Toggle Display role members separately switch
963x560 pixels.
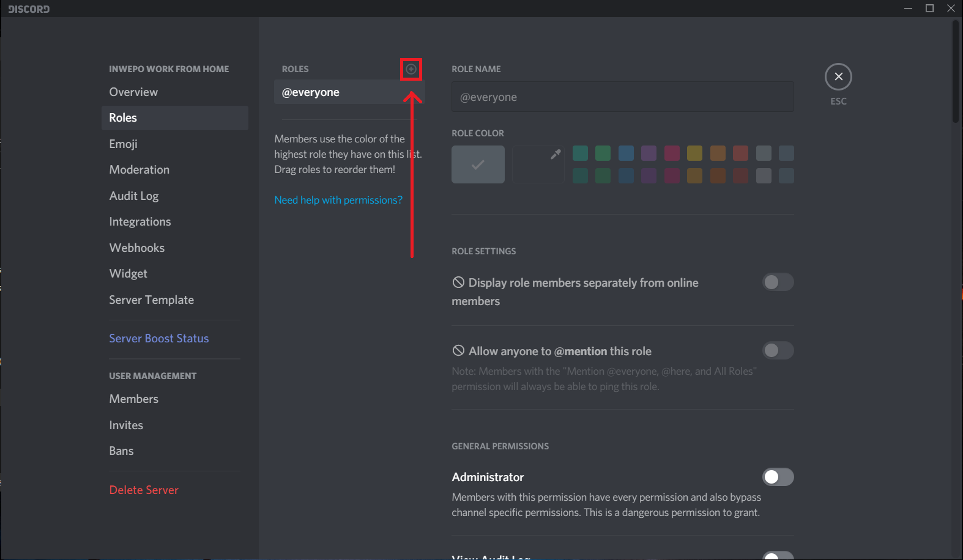pos(778,282)
